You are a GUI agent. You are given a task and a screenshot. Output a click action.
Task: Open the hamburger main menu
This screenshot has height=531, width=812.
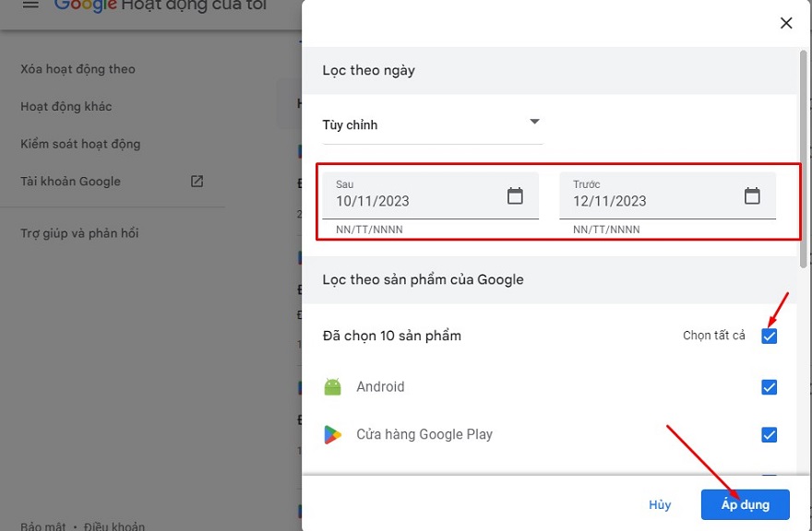click(x=30, y=6)
